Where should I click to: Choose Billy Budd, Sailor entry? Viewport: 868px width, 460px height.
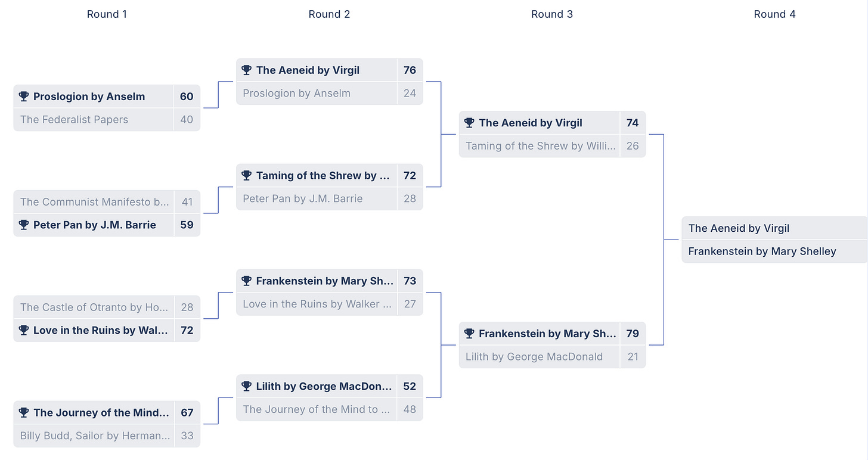coord(107,436)
